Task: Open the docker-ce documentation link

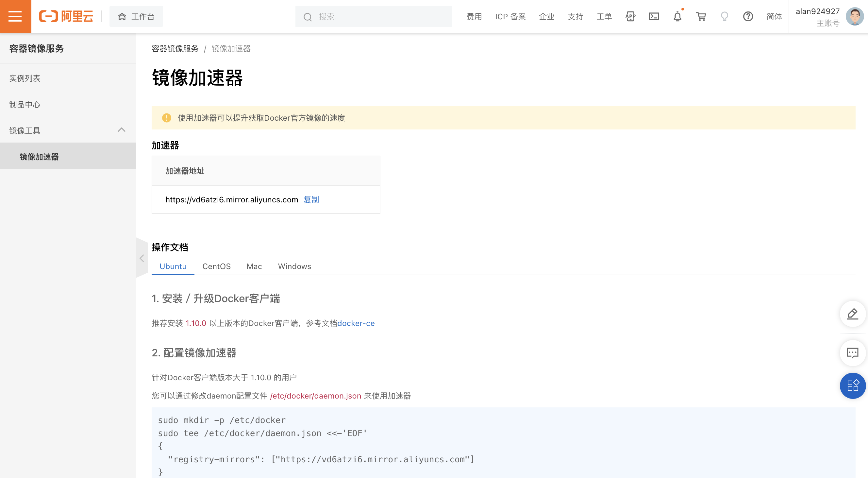Action: [356, 323]
